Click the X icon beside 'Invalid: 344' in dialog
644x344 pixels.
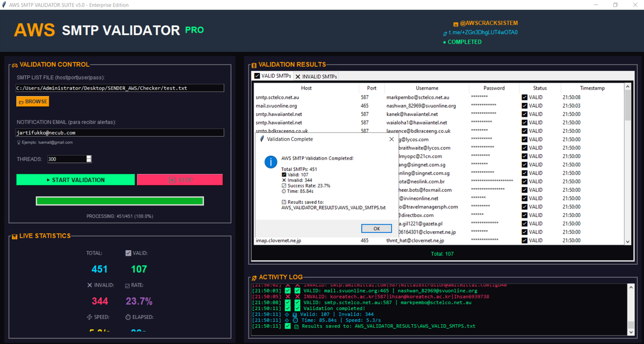coord(284,180)
